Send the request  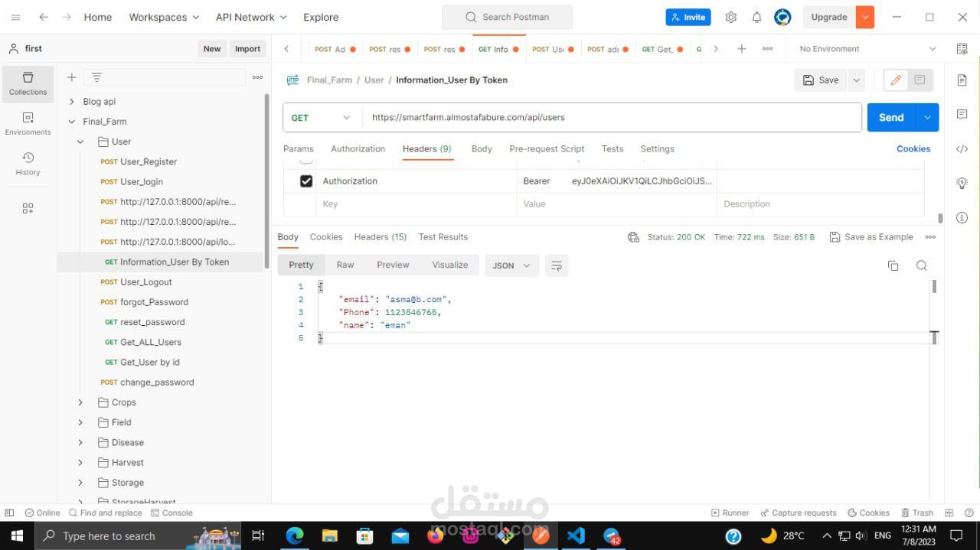coord(891,118)
